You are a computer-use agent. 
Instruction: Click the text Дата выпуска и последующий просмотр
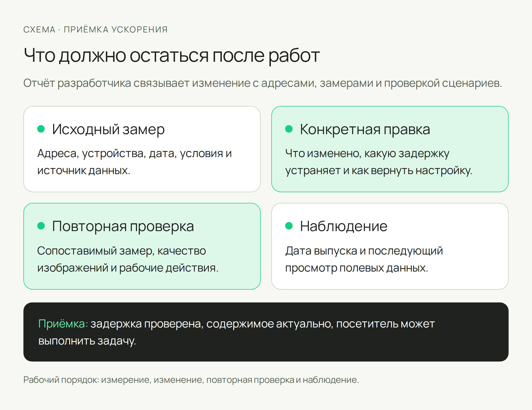364,259
